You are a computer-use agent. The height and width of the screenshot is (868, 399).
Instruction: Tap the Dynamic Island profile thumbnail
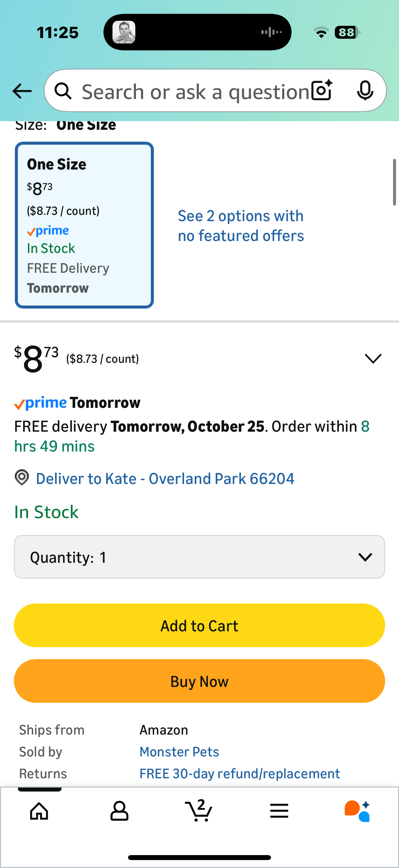124,32
